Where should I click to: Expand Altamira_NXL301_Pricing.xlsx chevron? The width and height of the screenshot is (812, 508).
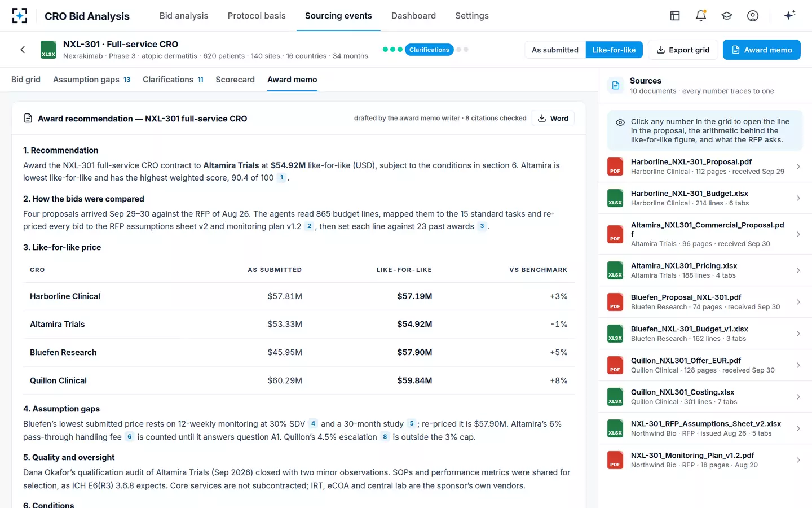798,270
